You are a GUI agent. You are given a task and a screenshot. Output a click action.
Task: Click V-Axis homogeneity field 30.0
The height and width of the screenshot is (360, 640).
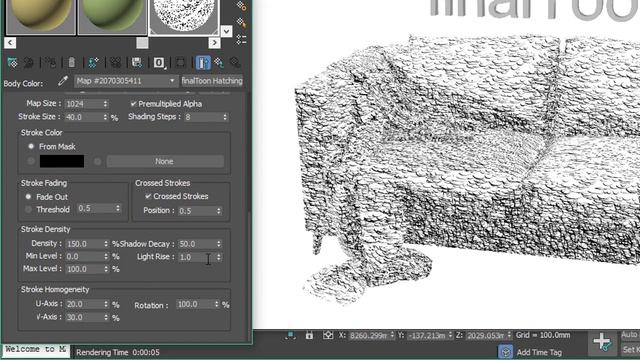coord(84,317)
